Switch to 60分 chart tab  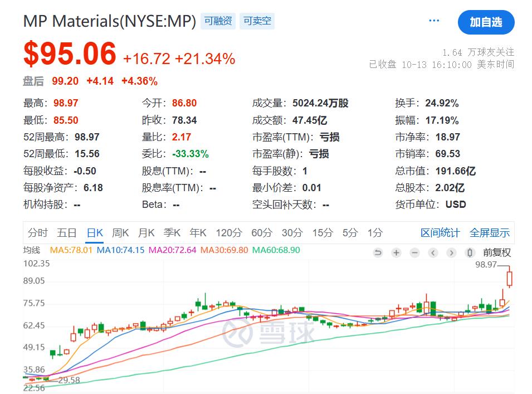(262, 233)
